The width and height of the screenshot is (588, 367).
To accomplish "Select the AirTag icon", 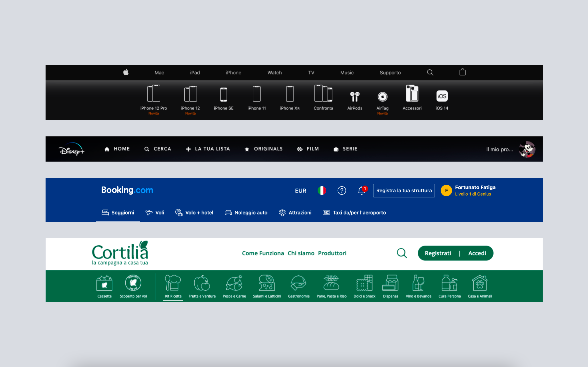I will pos(382,97).
